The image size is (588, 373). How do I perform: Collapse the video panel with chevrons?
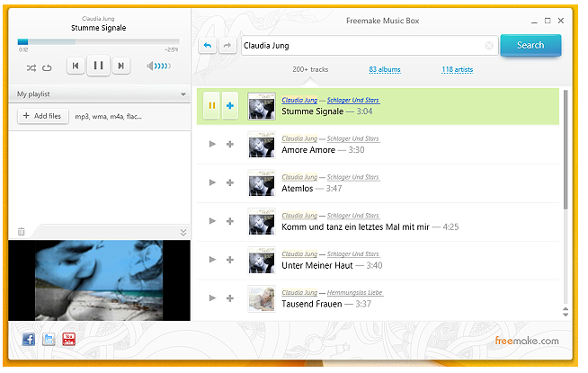pos(183,233)
